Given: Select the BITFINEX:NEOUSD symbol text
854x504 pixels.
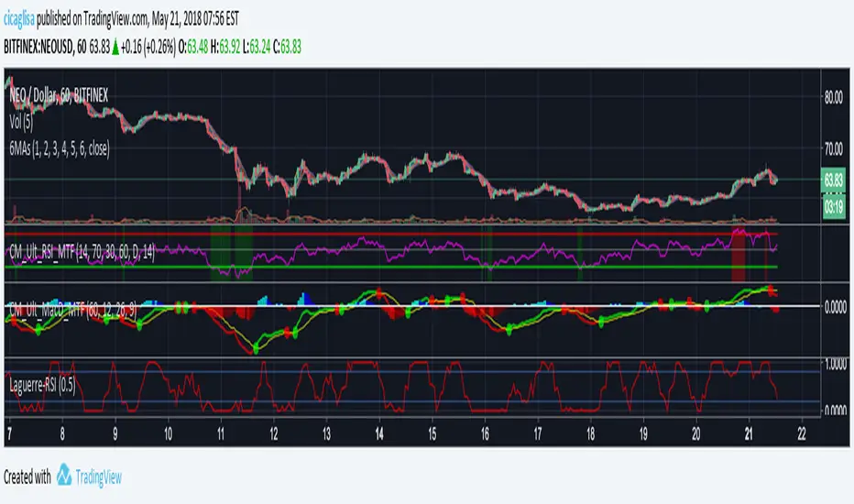Looking at the screenshot, I should (38, 48).
